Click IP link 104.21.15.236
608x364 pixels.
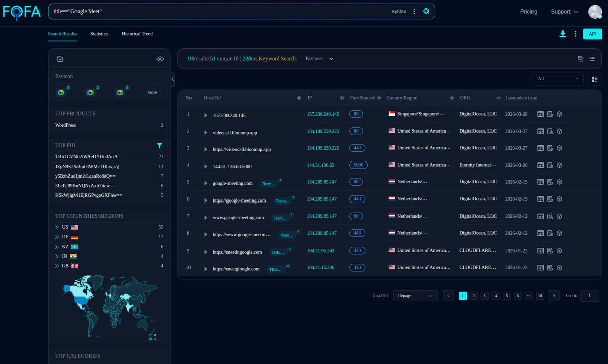321,268
